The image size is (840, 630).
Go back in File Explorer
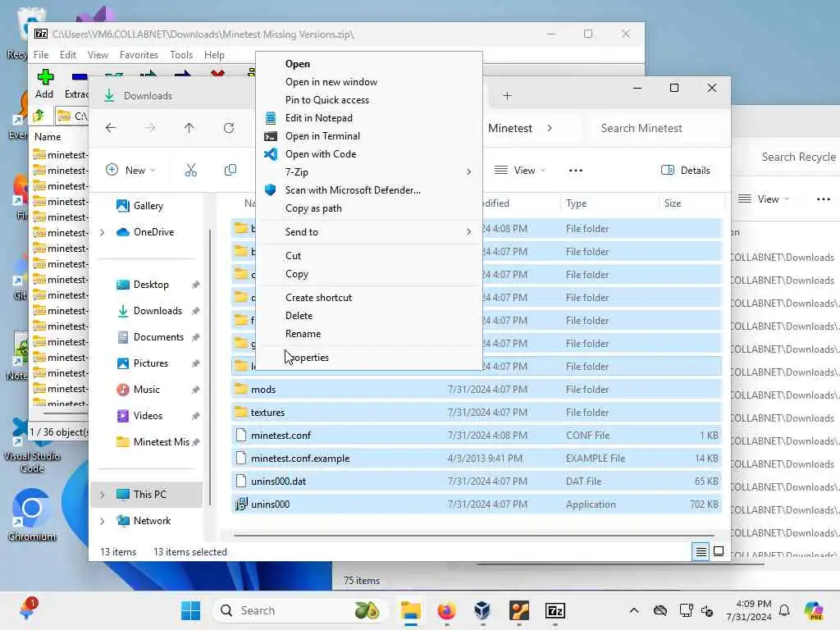(x=111, y=128)
